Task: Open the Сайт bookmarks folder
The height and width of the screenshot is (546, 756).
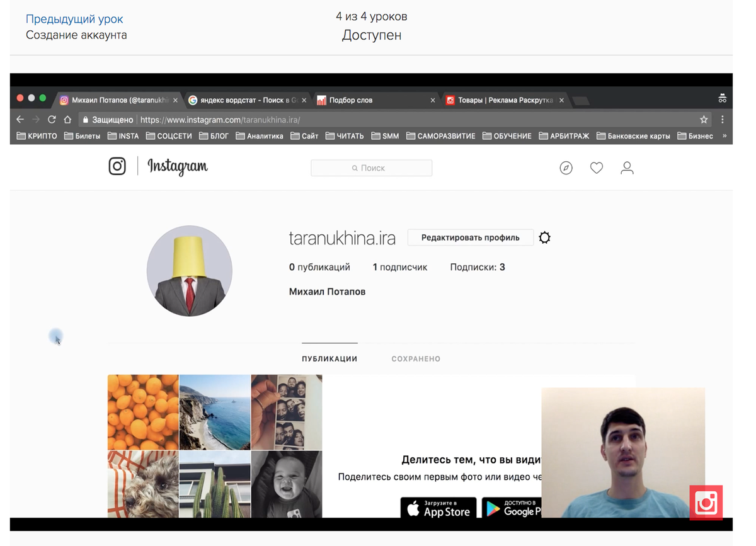Action: [304, 136]
